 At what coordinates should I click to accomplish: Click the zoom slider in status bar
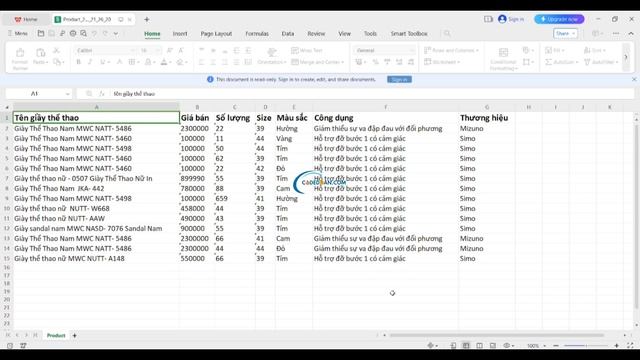(x=586, y=345)
